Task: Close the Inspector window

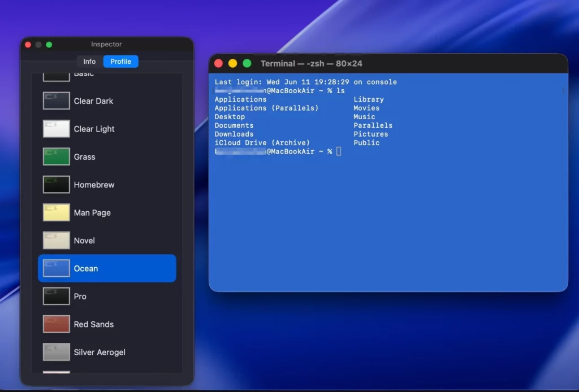Action: tap(28, 45)
